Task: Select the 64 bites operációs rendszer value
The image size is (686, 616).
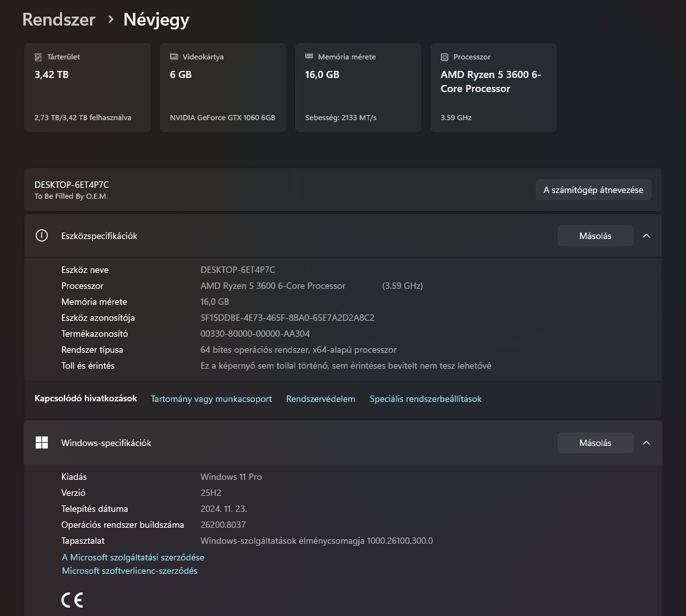Action: (298, 350)
